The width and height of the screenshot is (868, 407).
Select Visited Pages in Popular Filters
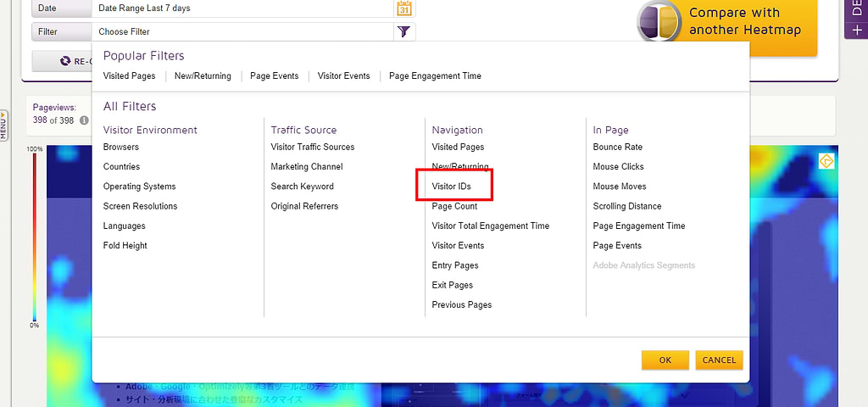[129, 76]
